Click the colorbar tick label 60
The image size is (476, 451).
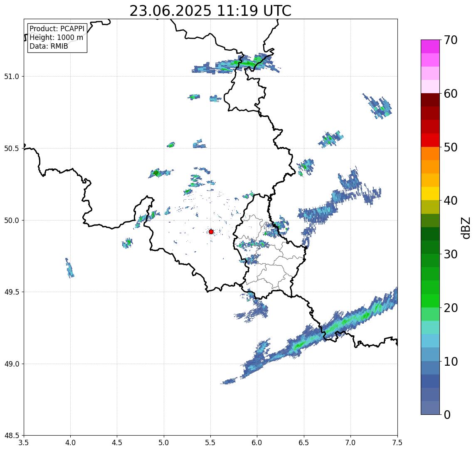[451, 94]
